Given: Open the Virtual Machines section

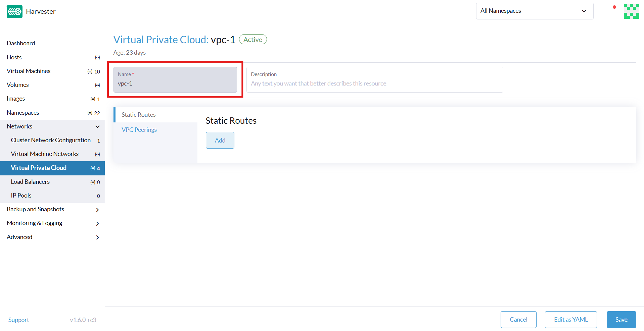Looking at the screenshot, I should (28, 71).
